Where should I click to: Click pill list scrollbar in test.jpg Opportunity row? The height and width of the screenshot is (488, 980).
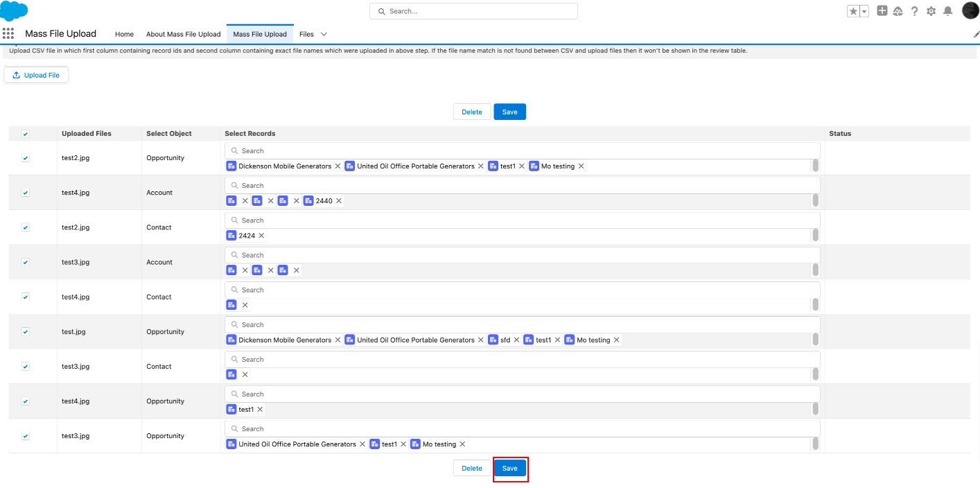pos(816,339)
